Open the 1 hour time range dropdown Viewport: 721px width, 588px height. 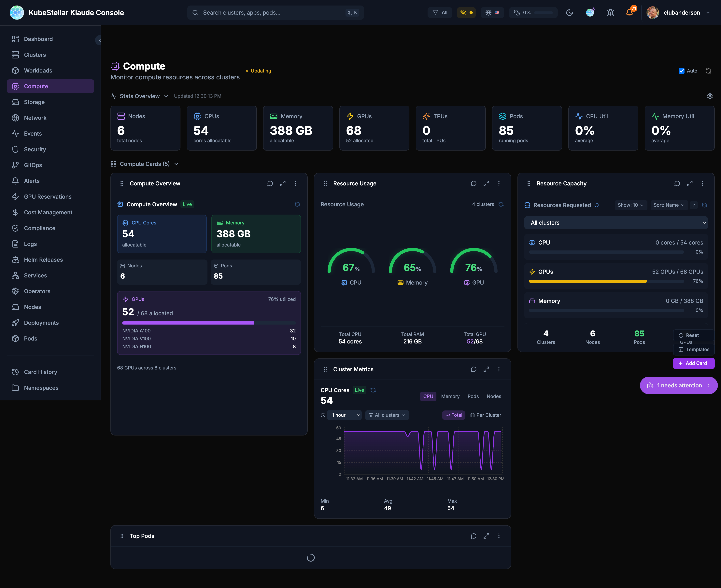pos(344,415)
